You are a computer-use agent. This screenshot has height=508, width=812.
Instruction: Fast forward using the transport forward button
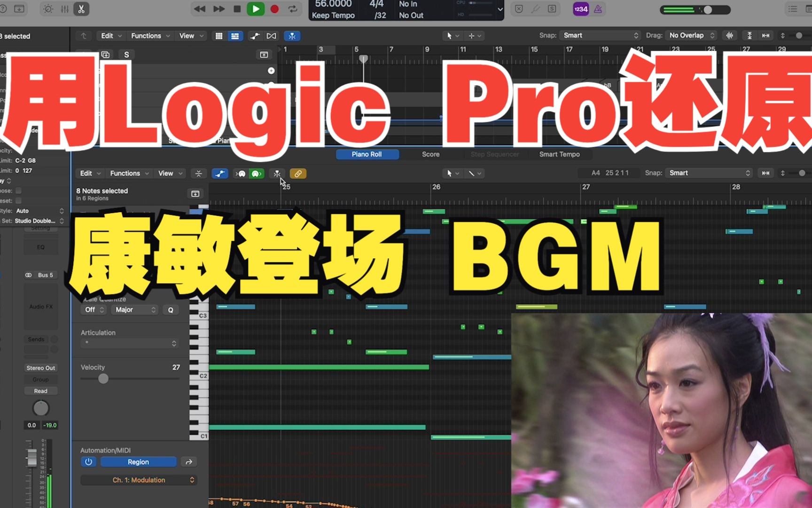coord(219,9)
